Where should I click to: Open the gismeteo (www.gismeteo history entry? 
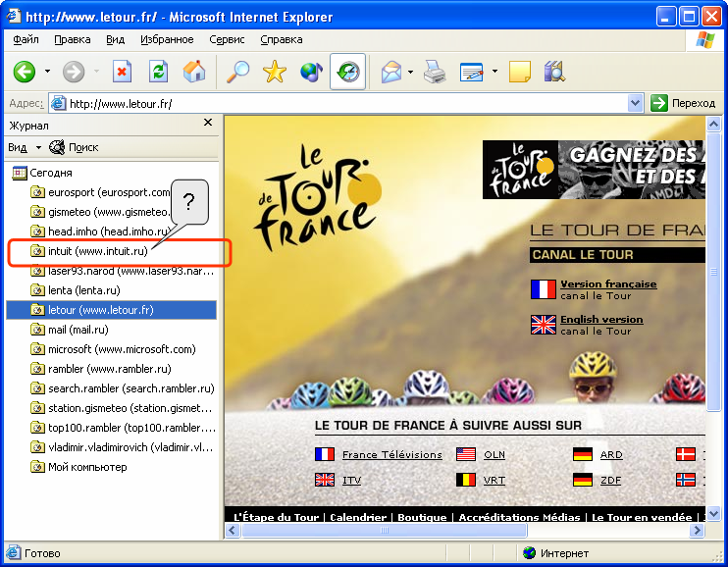[100, 212]
